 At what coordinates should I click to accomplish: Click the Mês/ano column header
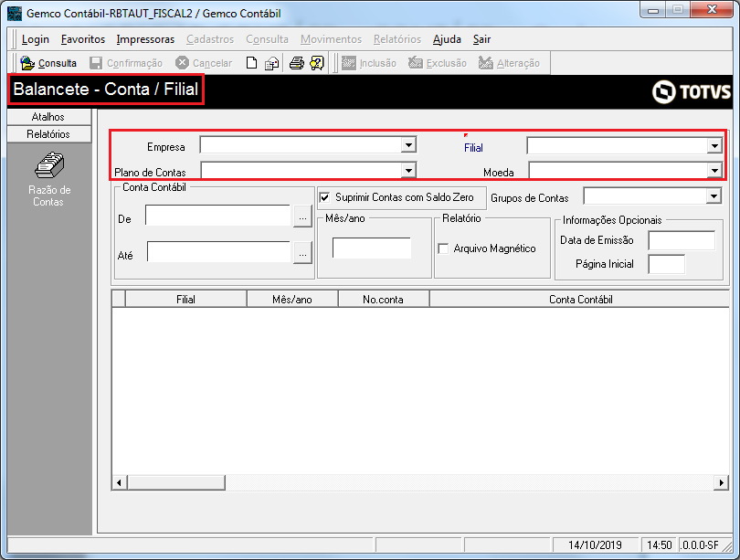pyautogui.click(x=292, y=299)
